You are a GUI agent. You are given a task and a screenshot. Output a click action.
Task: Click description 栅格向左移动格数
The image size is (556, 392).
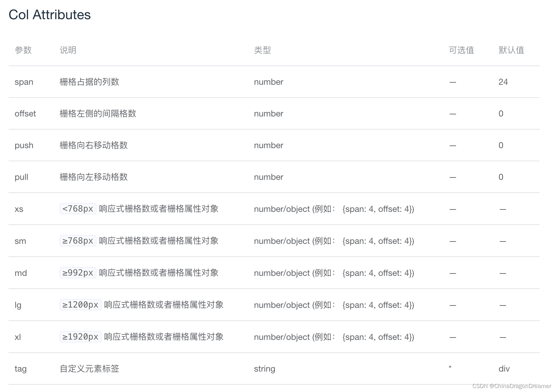[94, 177]
